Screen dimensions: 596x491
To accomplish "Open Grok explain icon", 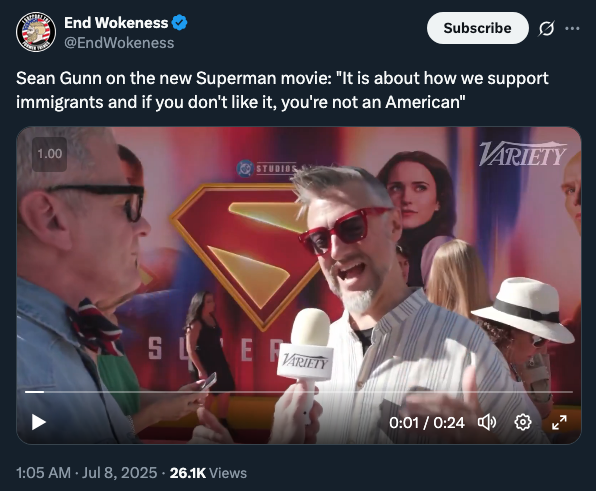I will click(x=546, y=29).
